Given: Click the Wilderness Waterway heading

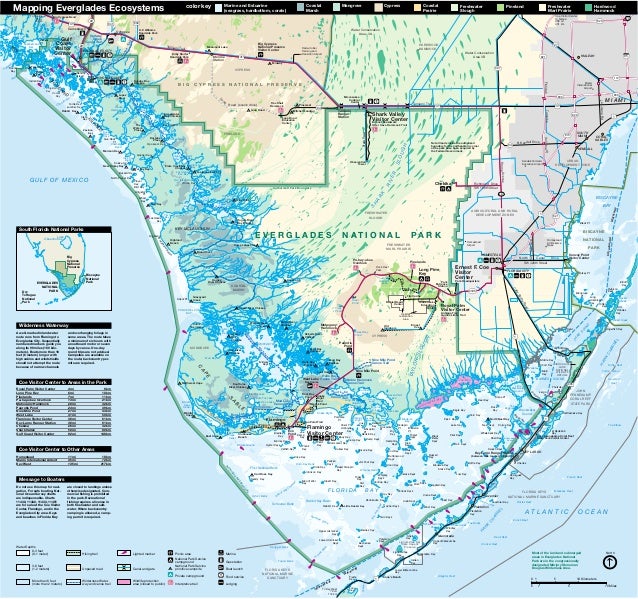Looking at the screenshot, I should coord(64,326).
